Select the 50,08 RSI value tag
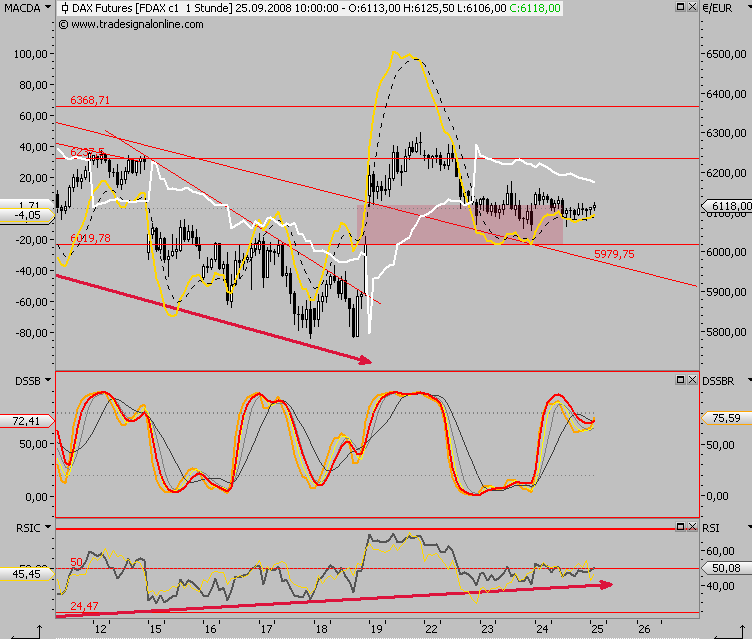The image size is (752, 639). pos(726,568)
